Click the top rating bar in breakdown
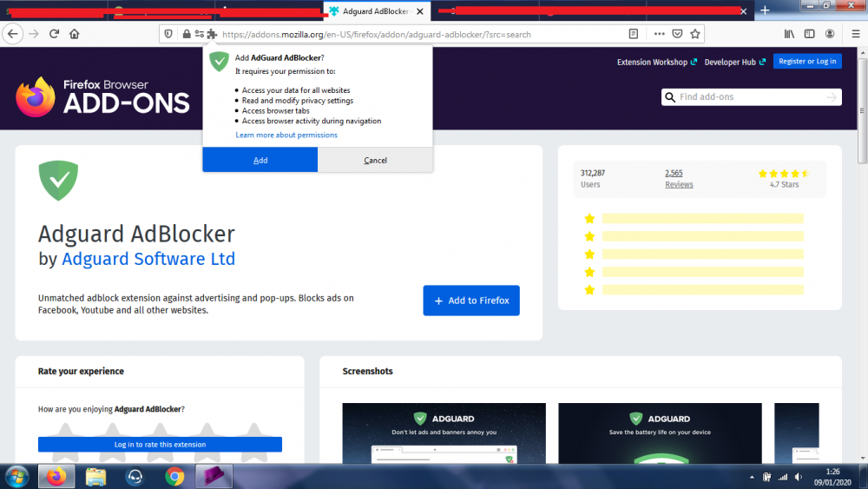 [702, 218]
